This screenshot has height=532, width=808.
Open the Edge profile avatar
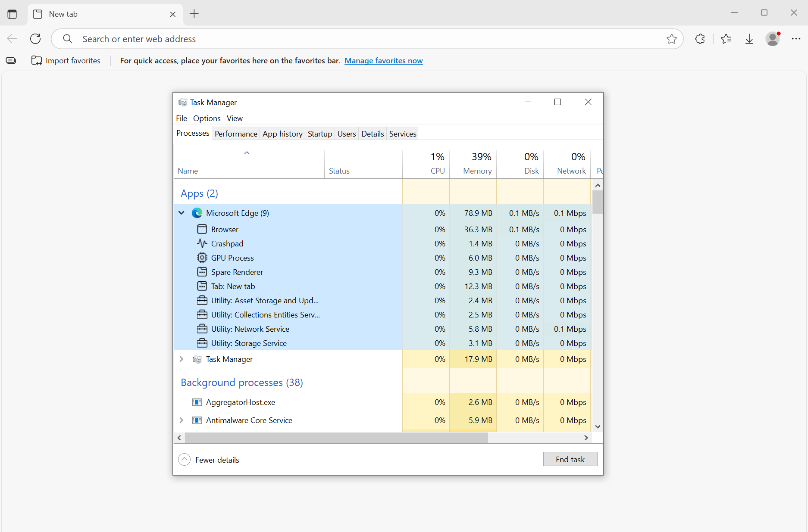coord(773,39)
